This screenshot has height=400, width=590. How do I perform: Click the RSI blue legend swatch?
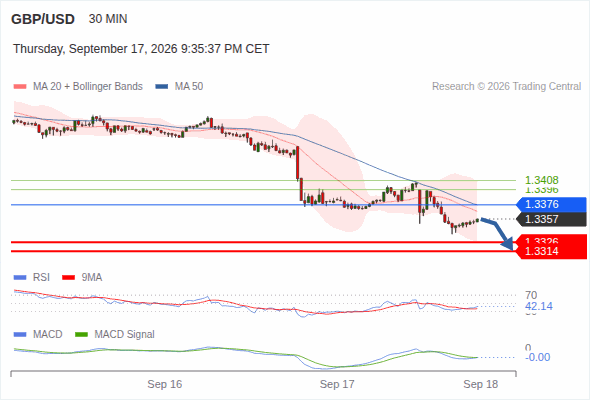(x=20, y=278)
